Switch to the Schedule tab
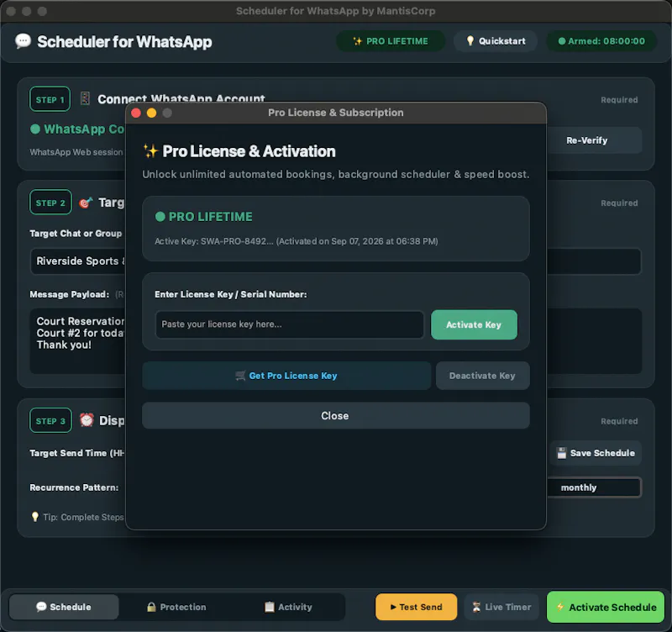 (x=64, y=607)
